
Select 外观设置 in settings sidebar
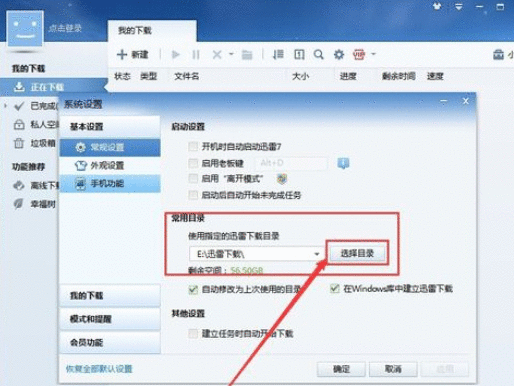point(110,165)
